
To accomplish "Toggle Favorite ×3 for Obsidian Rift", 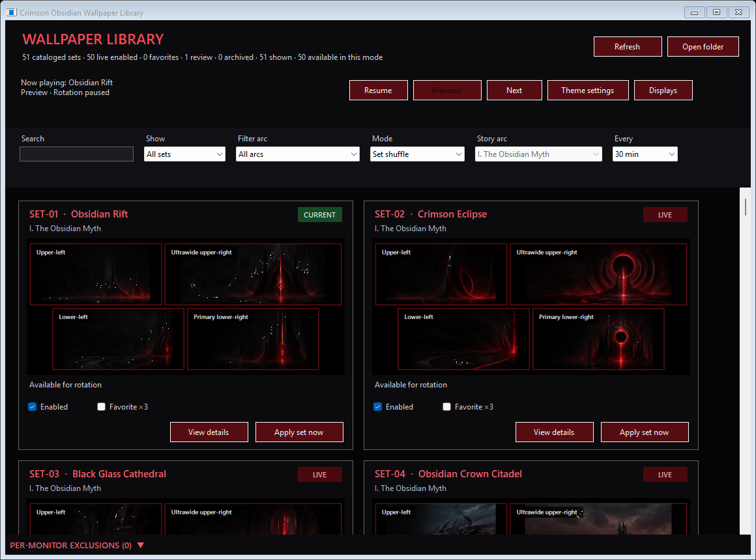I will click(x=101, y=407).
